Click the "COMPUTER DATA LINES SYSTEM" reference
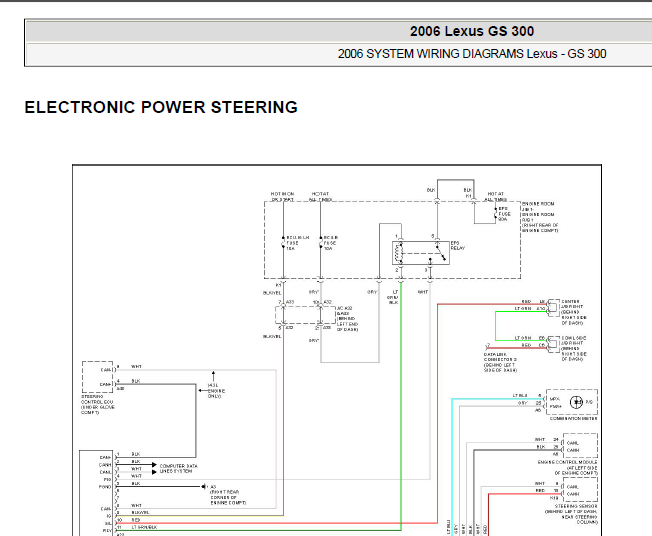The image size is (652, 536). [x=179, y=469]
